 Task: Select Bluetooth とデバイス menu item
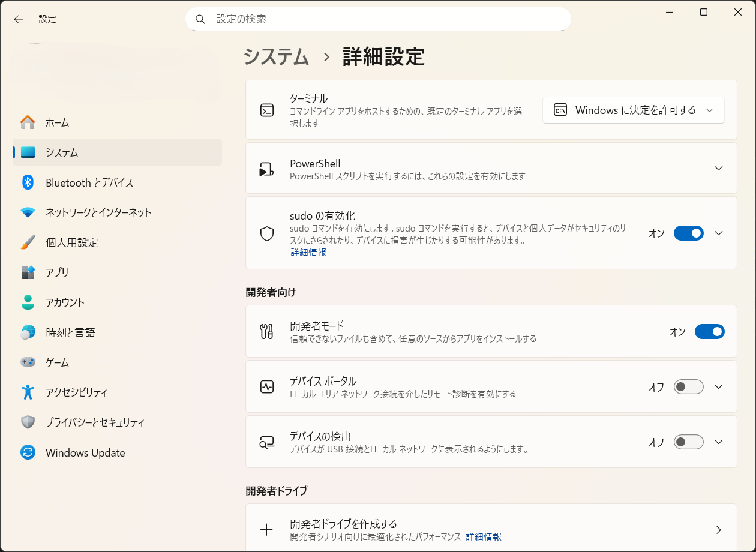(117, 182)
